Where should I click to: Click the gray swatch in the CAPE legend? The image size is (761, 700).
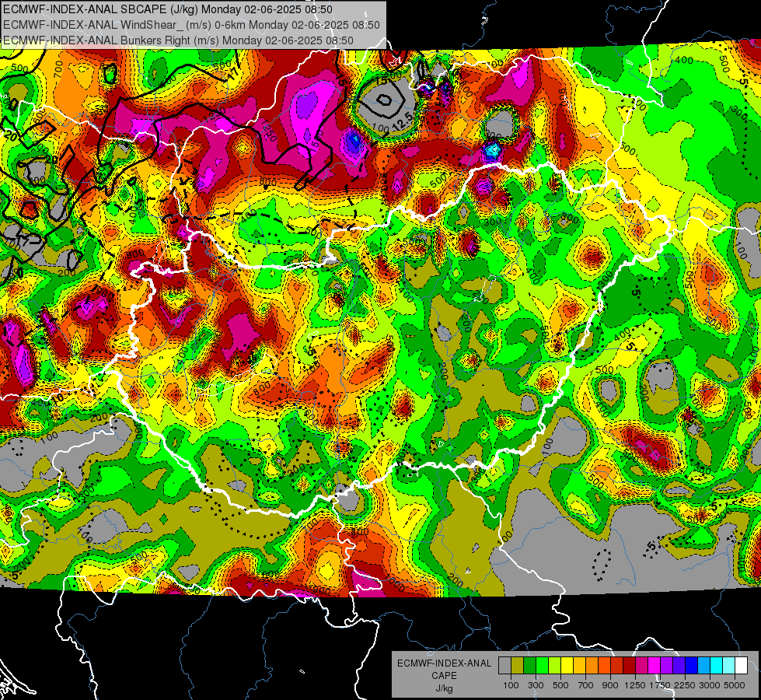click(x=504, y=666)
